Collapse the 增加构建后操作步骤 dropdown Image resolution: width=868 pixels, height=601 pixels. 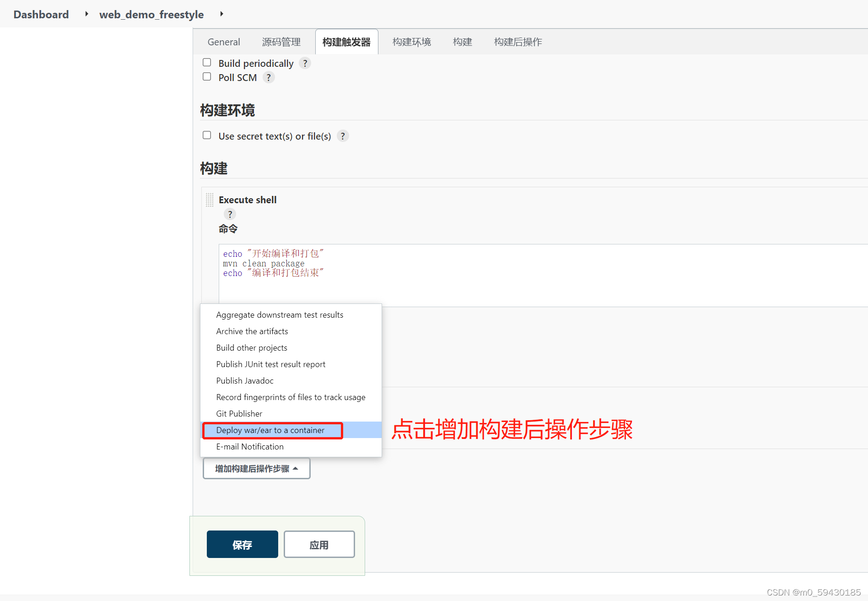click(x=257, y=469)
